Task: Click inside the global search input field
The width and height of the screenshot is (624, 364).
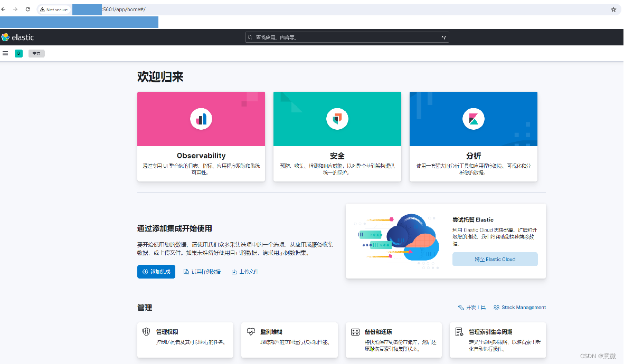Action: click(343, 37)
